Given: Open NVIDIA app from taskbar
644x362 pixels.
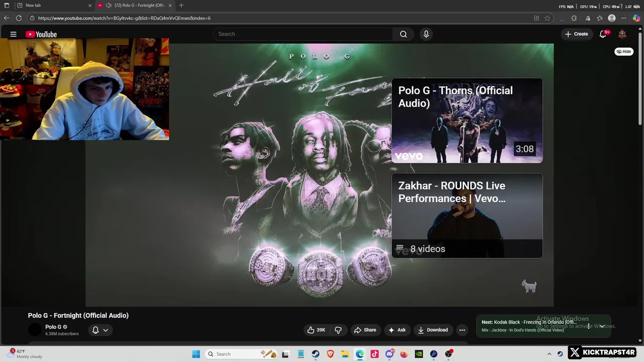Looking at the screenshot, I should tap(419, 354).
